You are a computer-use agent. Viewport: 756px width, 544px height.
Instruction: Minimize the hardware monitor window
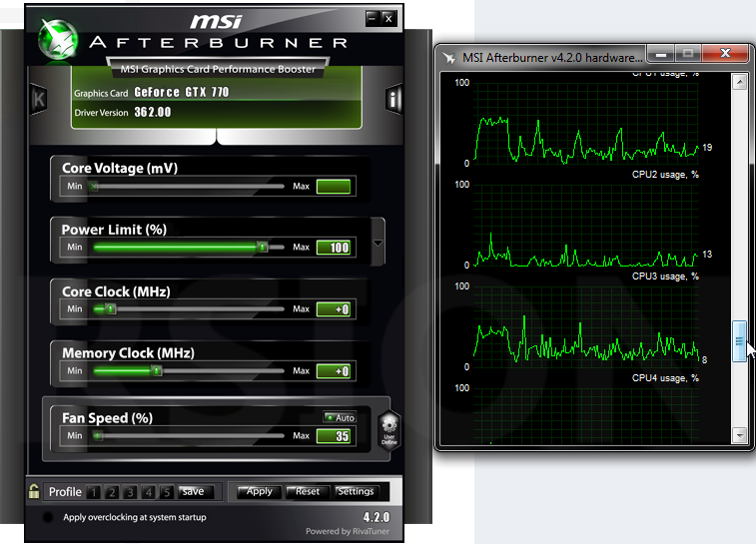coord(660,54)
